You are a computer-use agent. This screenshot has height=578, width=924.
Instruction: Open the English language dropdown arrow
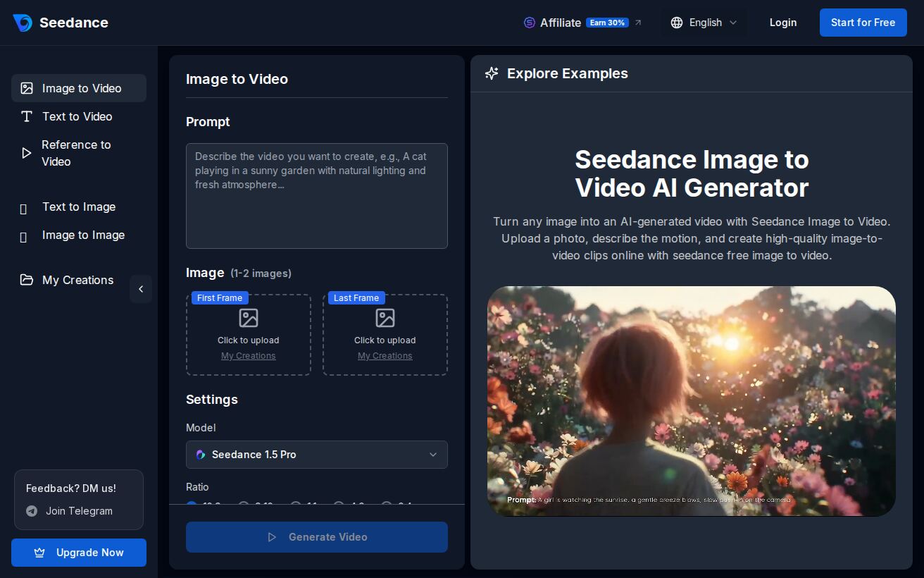733,23
